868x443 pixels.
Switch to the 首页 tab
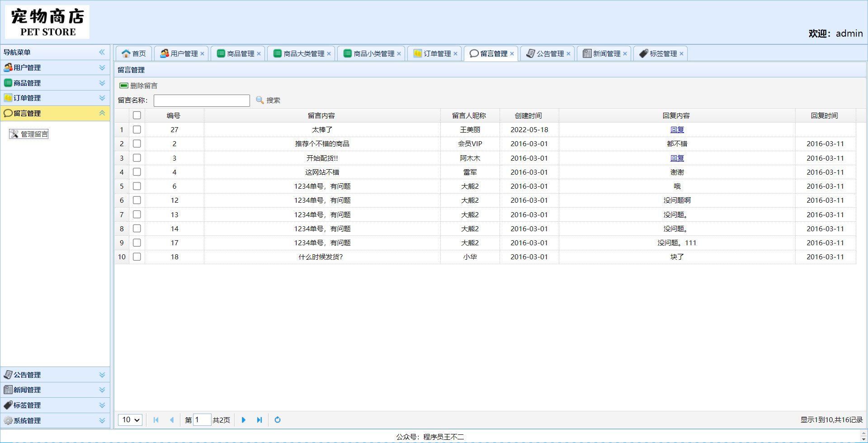pos(134,53)
